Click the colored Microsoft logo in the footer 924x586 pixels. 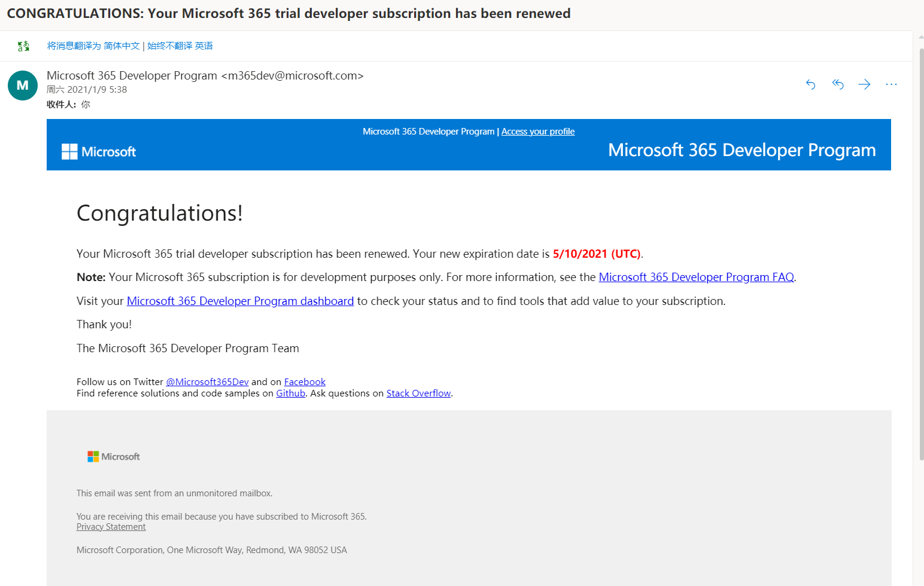point(114,456)
